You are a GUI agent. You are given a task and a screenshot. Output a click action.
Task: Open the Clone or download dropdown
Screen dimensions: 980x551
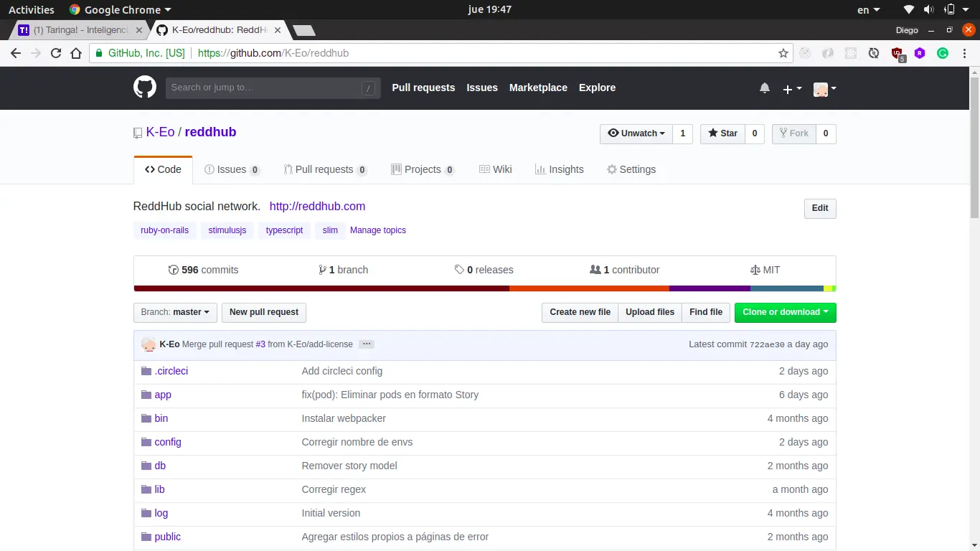pos(785,312)
